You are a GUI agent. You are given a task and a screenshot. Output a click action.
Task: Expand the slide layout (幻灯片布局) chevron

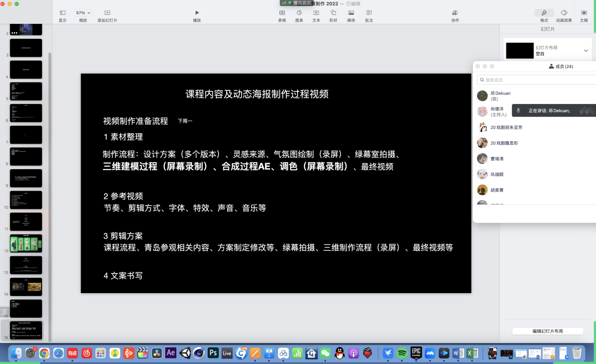[586, 51]
